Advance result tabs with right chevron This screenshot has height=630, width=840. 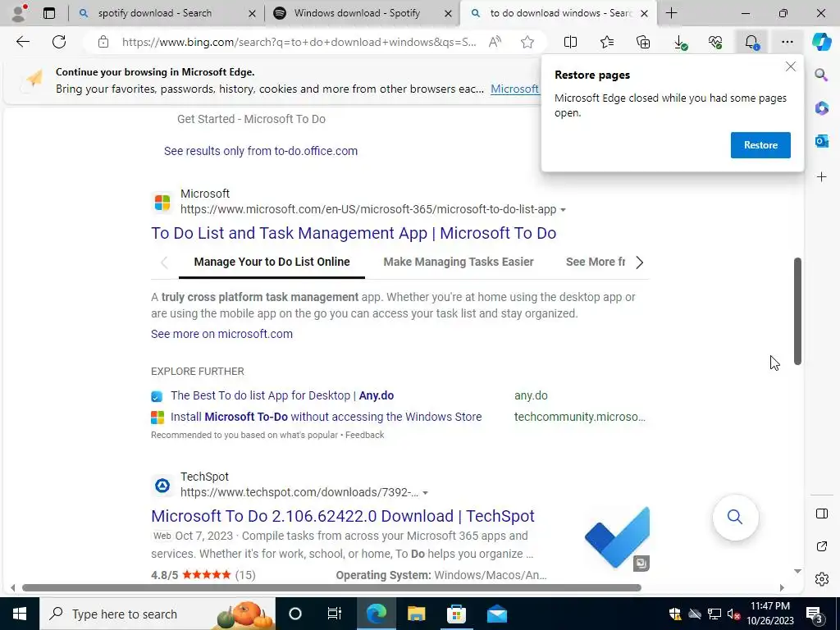pos(640,262)
